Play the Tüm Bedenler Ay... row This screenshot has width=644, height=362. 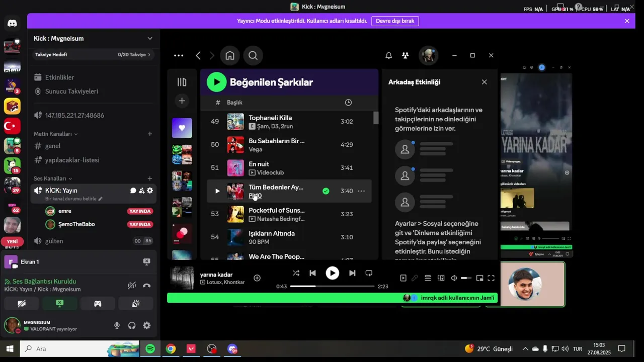[x=217, y=191]
